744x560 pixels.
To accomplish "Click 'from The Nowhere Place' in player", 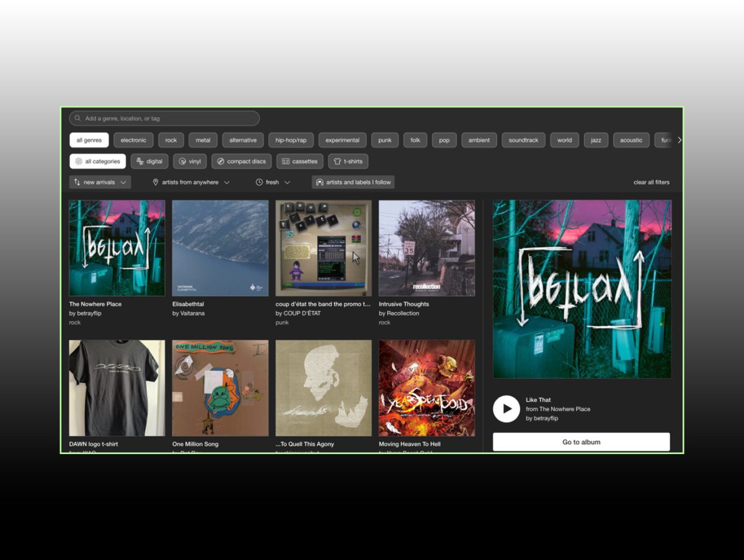I will (558, 409).
